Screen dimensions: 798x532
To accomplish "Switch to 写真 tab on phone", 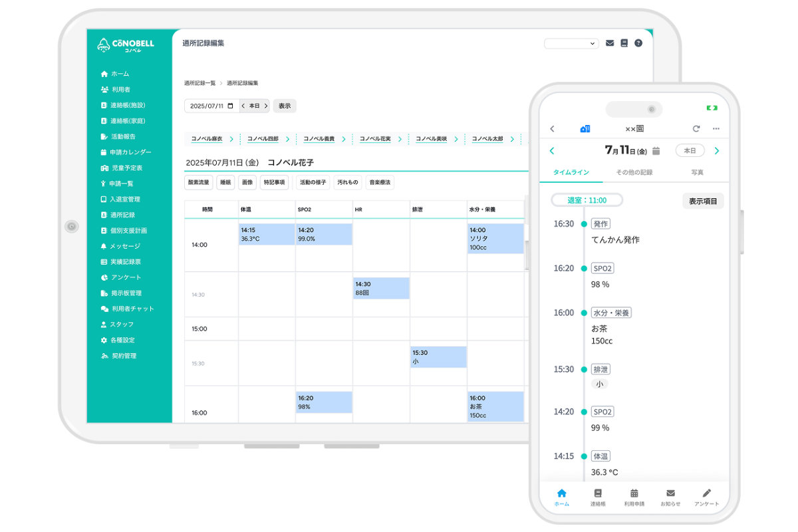I will coord(697,172).
